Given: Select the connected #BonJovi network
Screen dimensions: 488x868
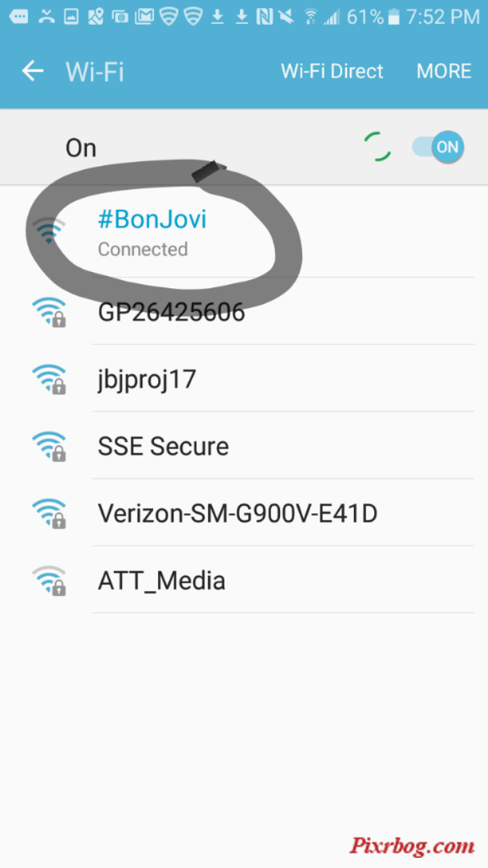Looking at the screenshot, I should (244, 231).
